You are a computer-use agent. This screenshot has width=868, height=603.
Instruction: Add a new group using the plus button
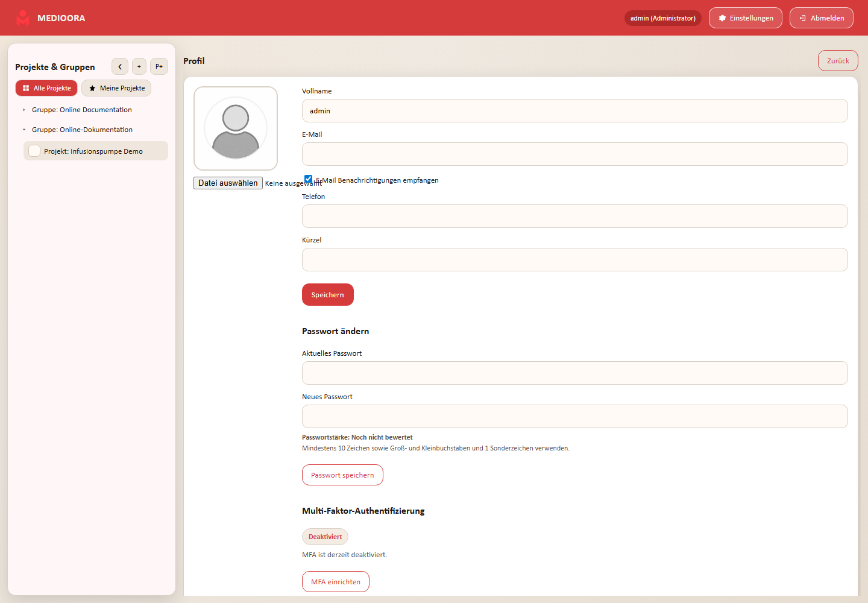[139, 66]
